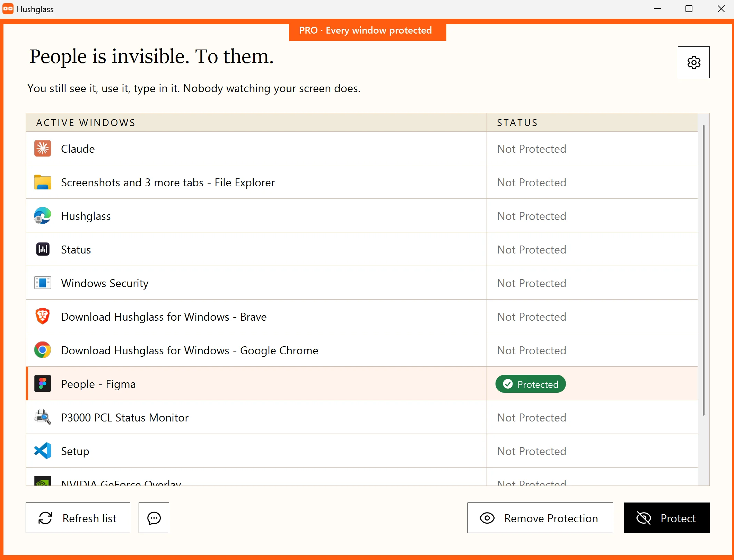Click Not Protected status for File Explorer
734x560 pixels.
pyautogui.click(x=532, y=183)
